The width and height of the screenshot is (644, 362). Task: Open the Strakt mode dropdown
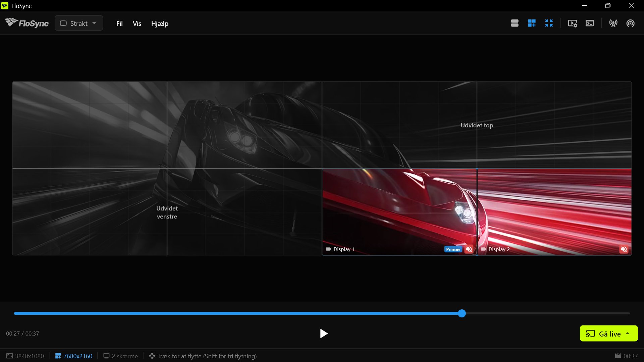(x=79, y=23)
